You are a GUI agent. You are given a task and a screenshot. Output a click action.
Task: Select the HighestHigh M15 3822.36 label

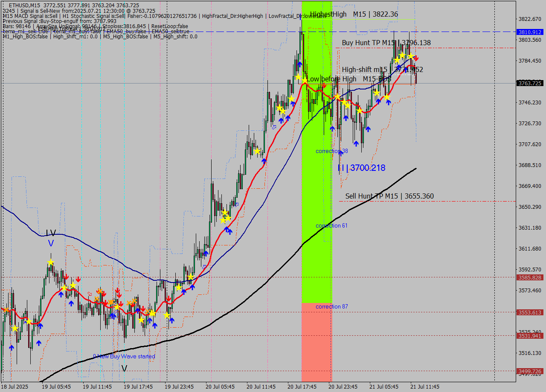pos(354,14)
